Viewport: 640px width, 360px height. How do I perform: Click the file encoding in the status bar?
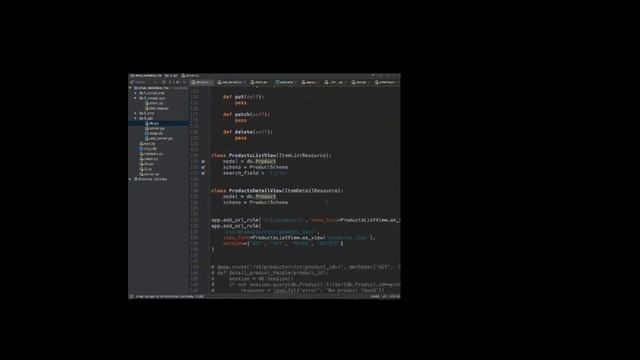[x=394, y=297]
